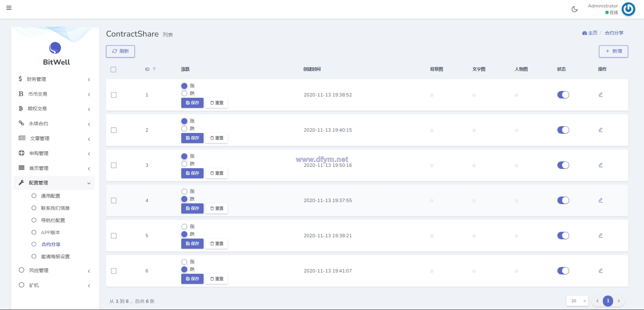Image resolution: width=644 pixels, height=310 pixels.
Task: Check the checkbox for row 1
Action: coord(114,95)
